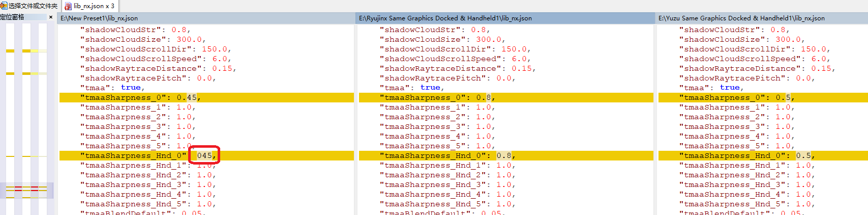Image resolution: width=868 pixels, height=215 pixels.
Task: Click shadowCloudScrollSpeed line in Yuzu pane
Action: pos(755,59)
